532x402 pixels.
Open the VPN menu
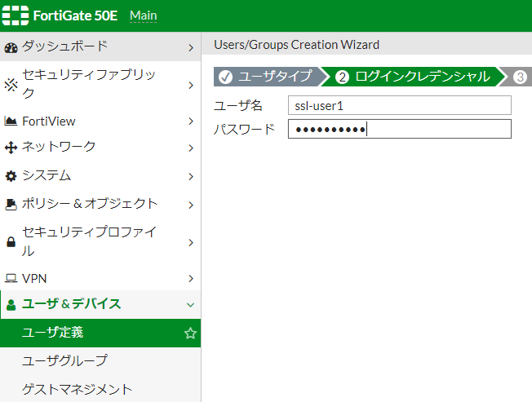coord(100,278)
